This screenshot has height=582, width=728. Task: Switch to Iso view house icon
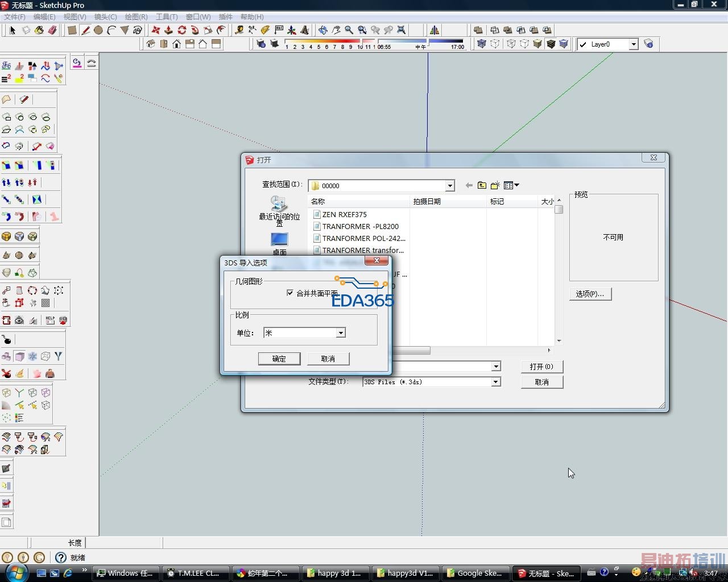pyautogui.click(x=151, y=44)
